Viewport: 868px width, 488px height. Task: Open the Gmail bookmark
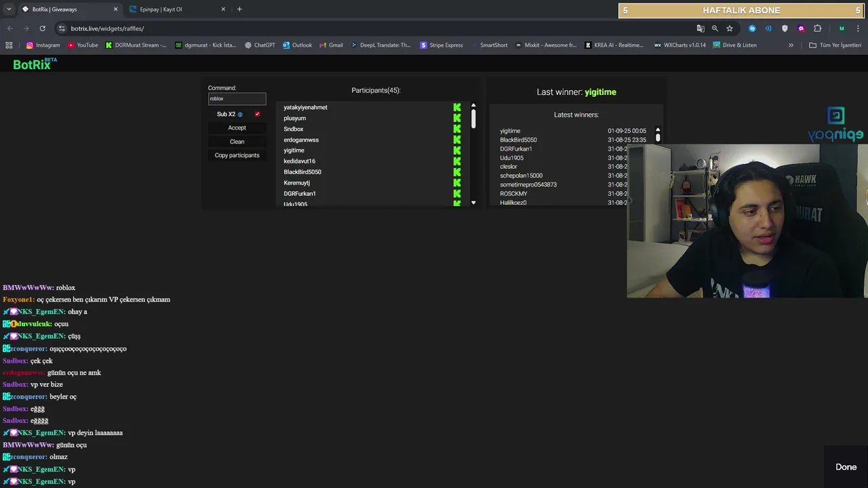tap(330, 45)
